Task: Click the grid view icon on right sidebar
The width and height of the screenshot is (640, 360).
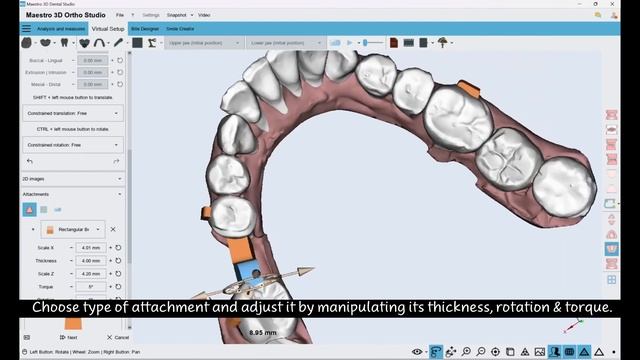Action: [611, 280]
